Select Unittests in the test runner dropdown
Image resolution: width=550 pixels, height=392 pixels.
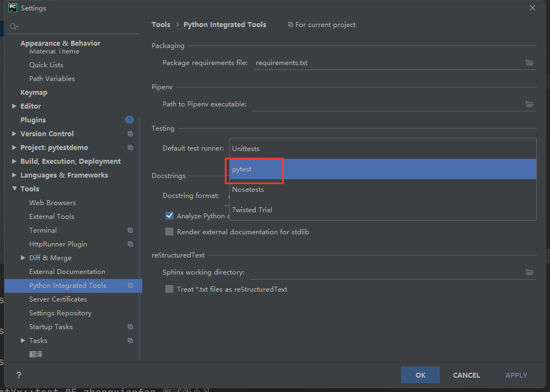382,148
